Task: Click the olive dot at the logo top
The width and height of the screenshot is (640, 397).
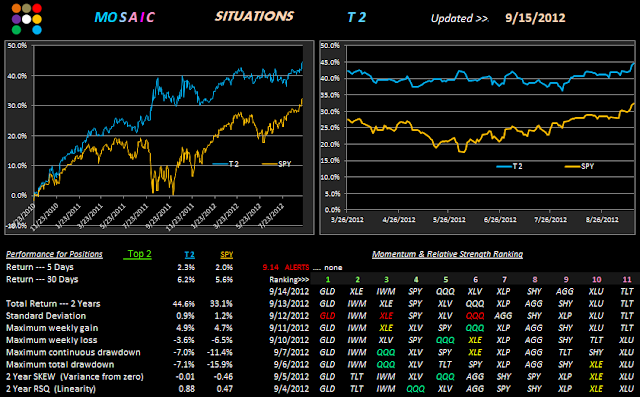Action: click(x=27, y=8)
